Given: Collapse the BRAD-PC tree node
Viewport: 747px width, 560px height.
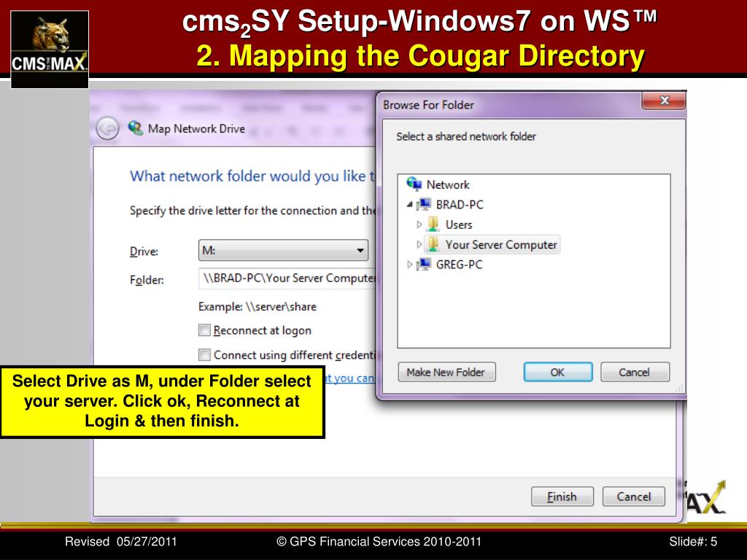Looking at the screenshot, I should [410, 204].
